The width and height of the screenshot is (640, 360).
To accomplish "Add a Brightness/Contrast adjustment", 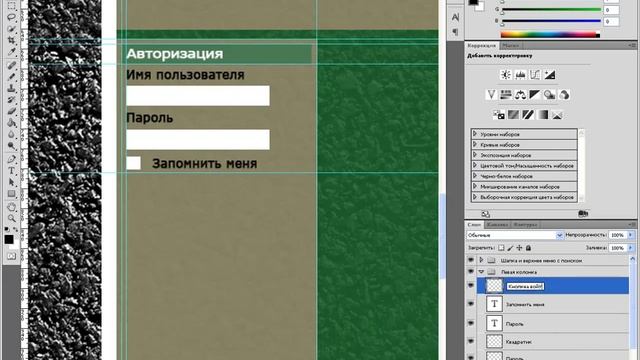I will tap(506, 75).
